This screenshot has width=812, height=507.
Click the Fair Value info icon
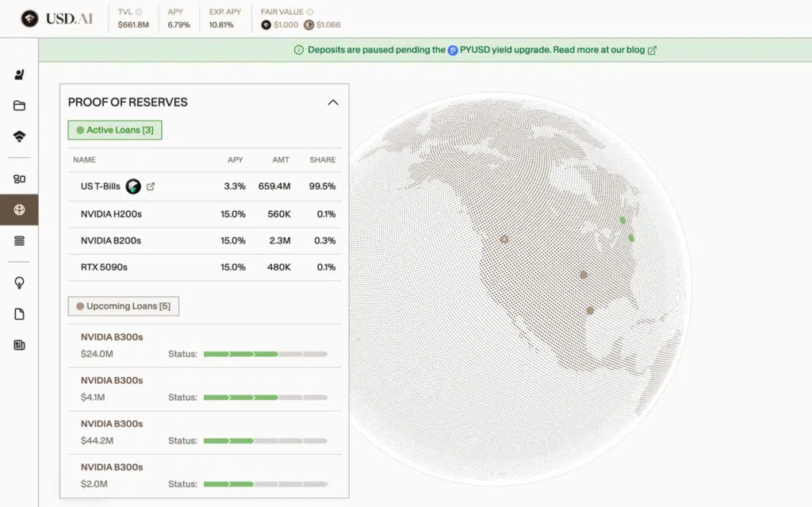tap(309, 12)
